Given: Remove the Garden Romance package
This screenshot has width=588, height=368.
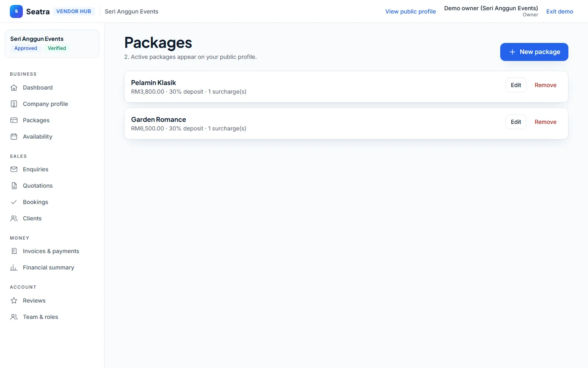Looking at the screenshot, I should pyautogui.click(x=546, y=122).
